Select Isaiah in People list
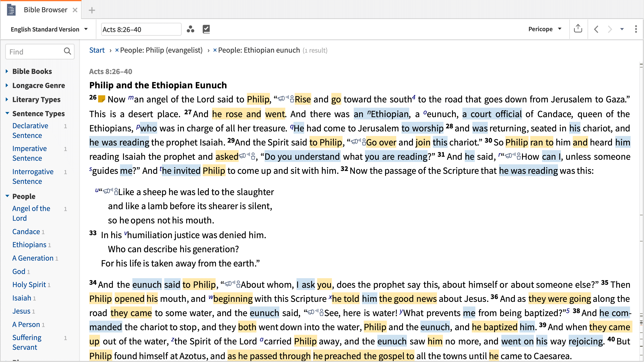Viewport: 644px width, 362px height. 22,298
